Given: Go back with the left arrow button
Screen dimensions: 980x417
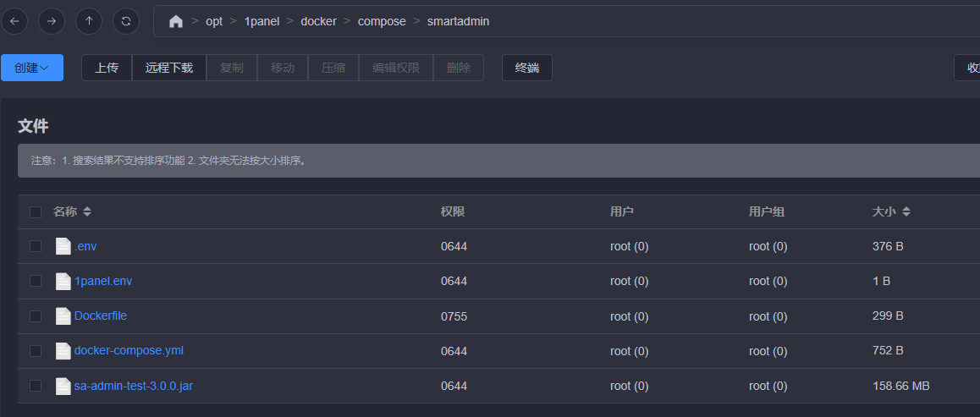Looking at the screenshot, I should click(14, 21).
